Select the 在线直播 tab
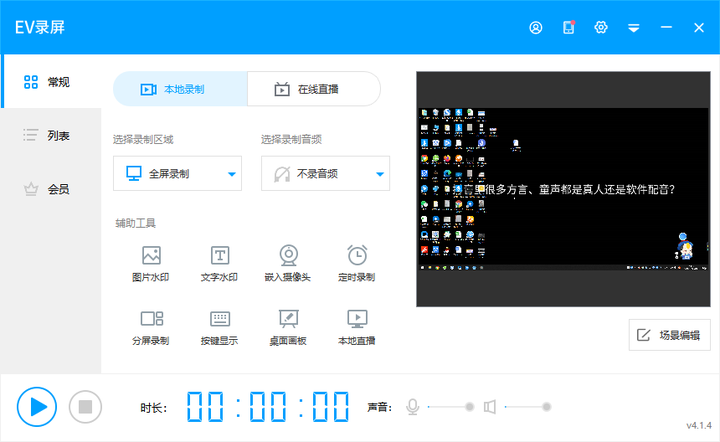 pyautogui.click(x=314, y=89)
